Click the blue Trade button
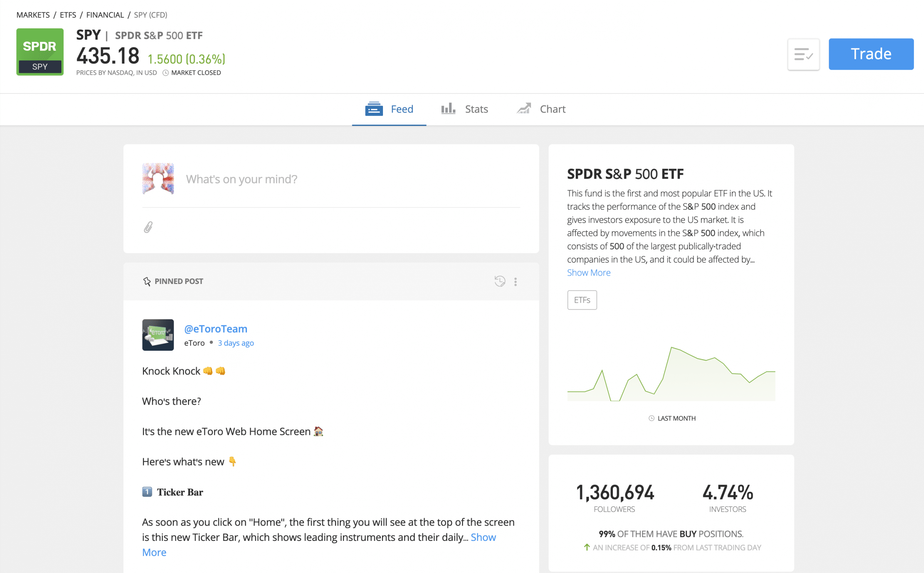 [x=871, y=54]
